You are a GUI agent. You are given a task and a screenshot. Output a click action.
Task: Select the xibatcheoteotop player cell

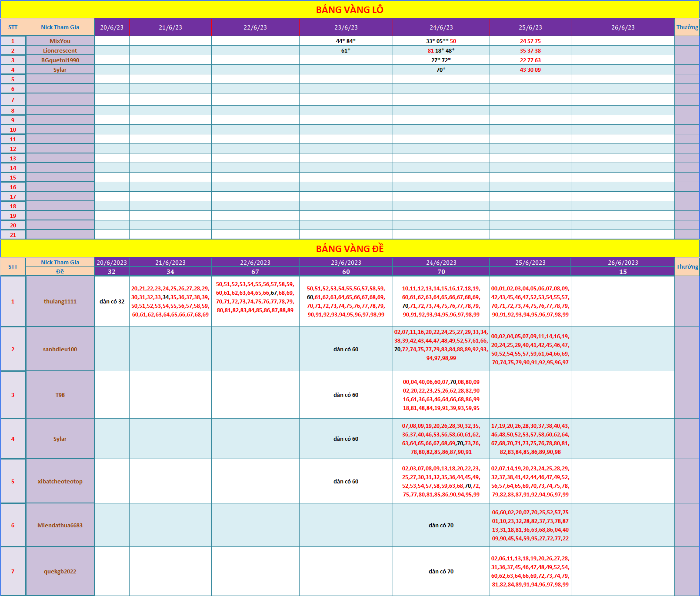point(60,481)
